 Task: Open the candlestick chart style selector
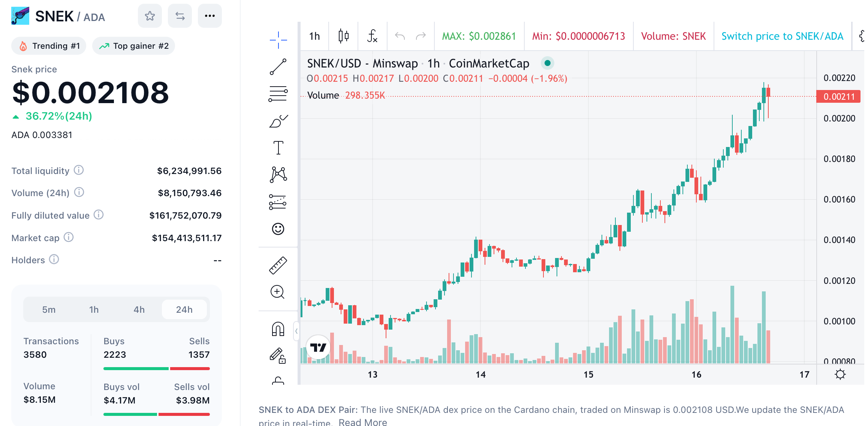[343, 36]
